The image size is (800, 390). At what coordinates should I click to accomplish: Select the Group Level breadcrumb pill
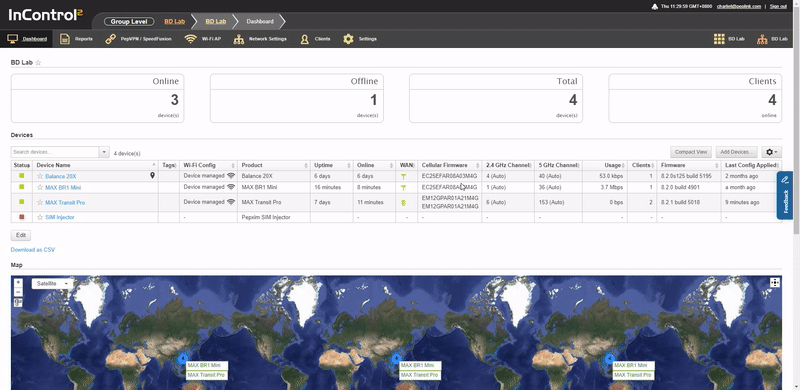(x=129, y=21)
